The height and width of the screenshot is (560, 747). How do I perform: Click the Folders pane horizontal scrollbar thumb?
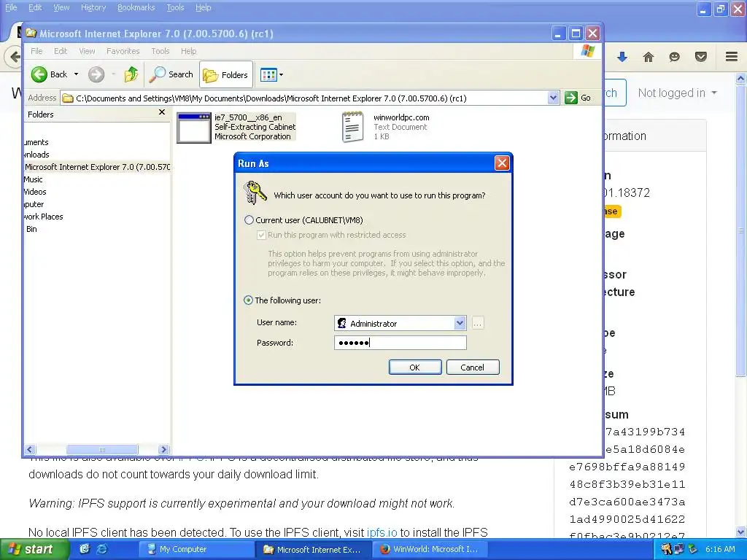pos(102,449)
